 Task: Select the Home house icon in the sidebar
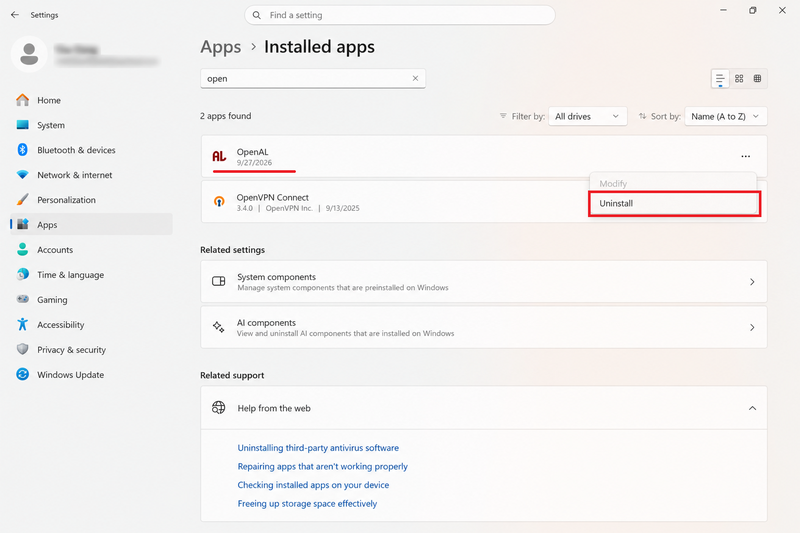[22, 100]
